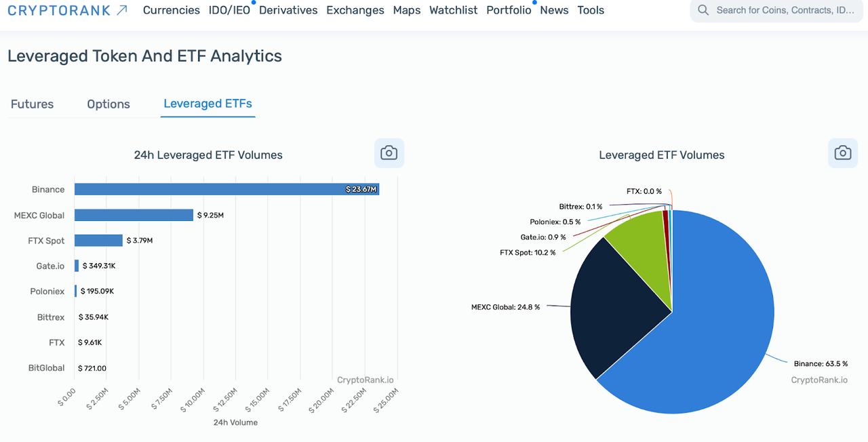The width and height of the screenshot is (868, 442).
Task: Click the CryptoRank logo
Action: (60, 9)
